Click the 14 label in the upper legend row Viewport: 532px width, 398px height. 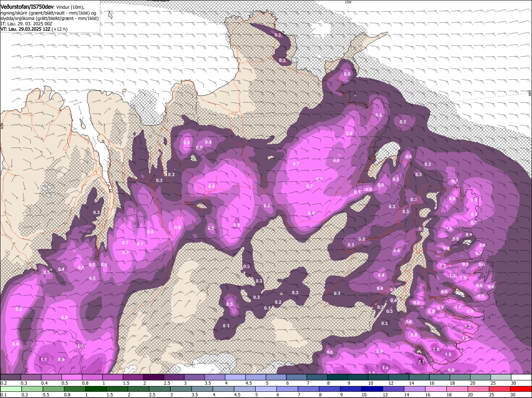[411, 383]
